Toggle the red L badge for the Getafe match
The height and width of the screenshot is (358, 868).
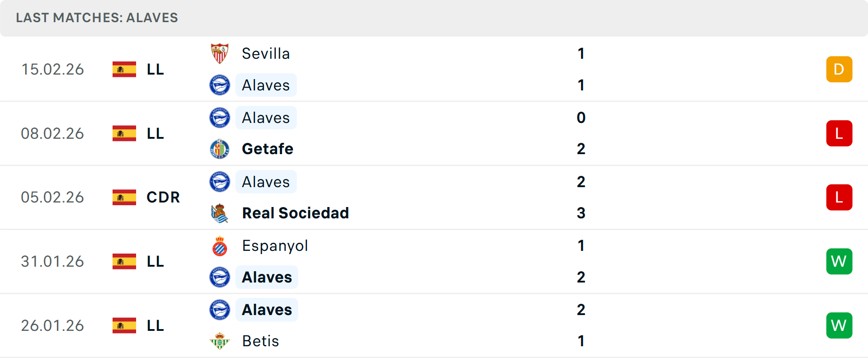839,133
